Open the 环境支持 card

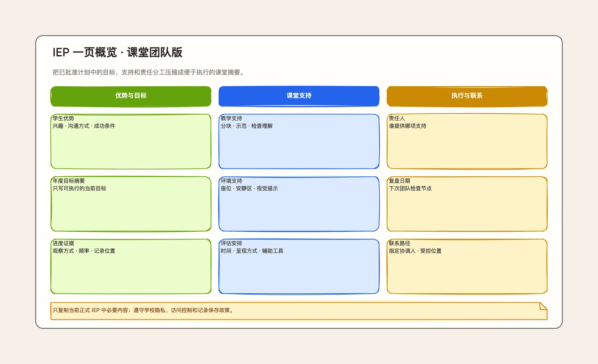(299, 204)
